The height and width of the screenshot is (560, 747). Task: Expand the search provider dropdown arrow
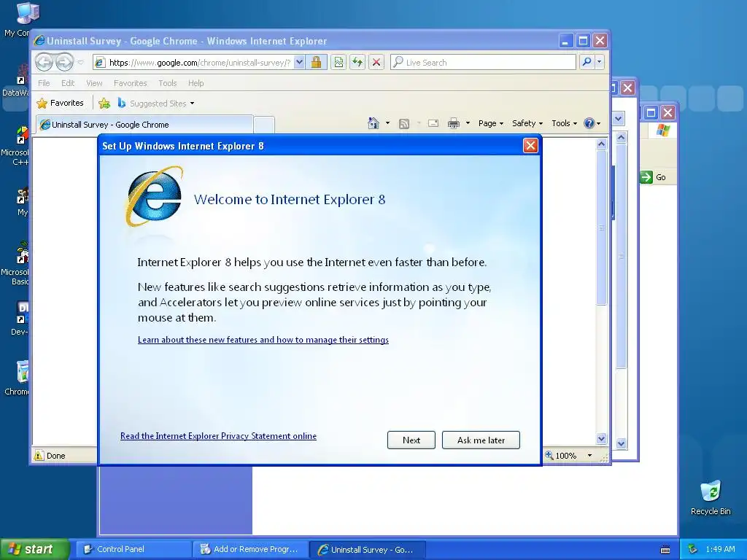pos(600,62)
